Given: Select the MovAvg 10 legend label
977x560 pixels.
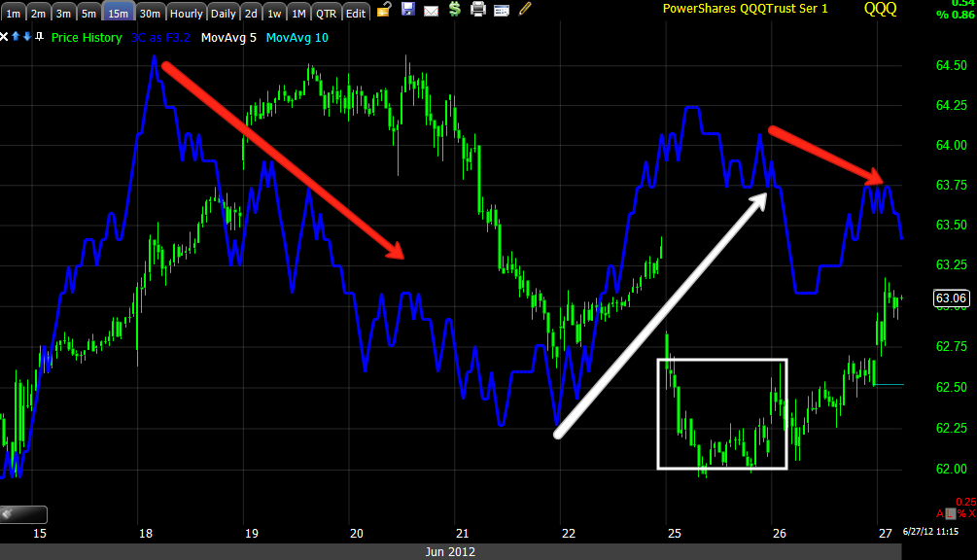Looking at the screenshot, I should point(297,37).
